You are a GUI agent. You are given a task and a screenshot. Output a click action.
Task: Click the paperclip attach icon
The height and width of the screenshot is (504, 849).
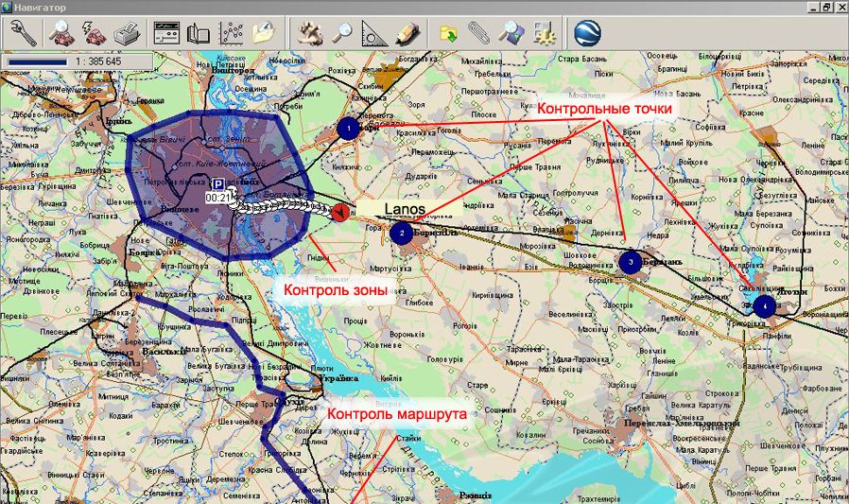[x=480, y=34]
